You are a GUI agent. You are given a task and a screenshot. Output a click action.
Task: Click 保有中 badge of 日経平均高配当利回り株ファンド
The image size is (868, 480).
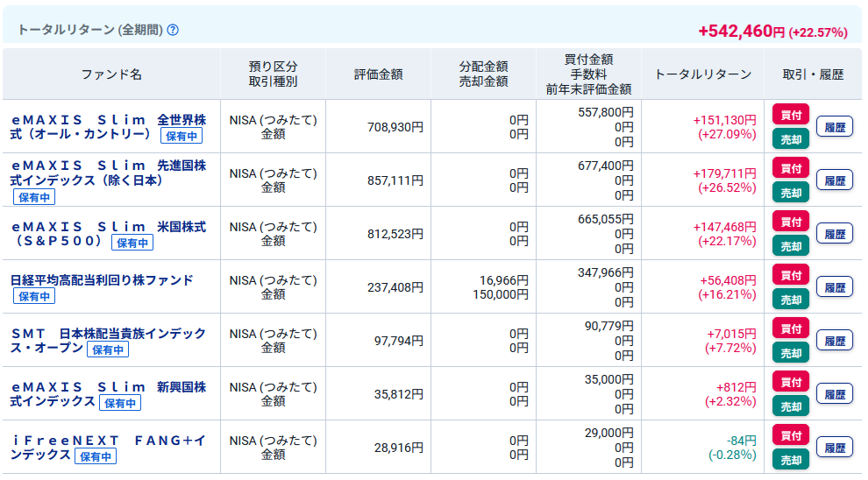coord(34,296)
